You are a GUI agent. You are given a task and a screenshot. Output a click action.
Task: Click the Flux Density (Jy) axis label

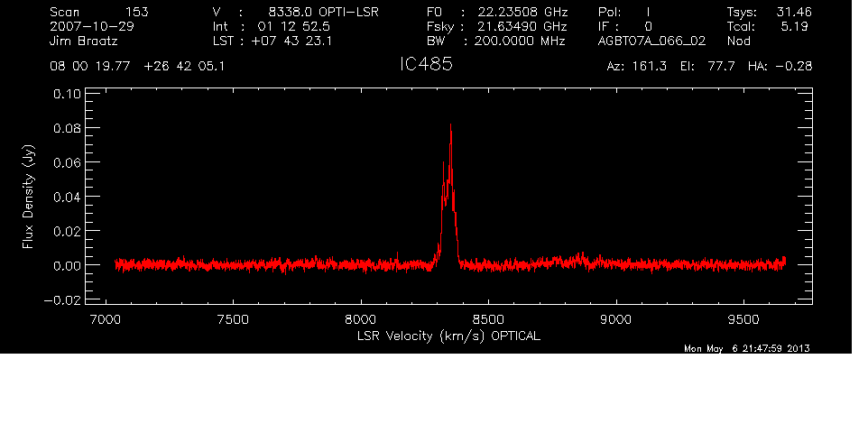(x=28, y=198)
